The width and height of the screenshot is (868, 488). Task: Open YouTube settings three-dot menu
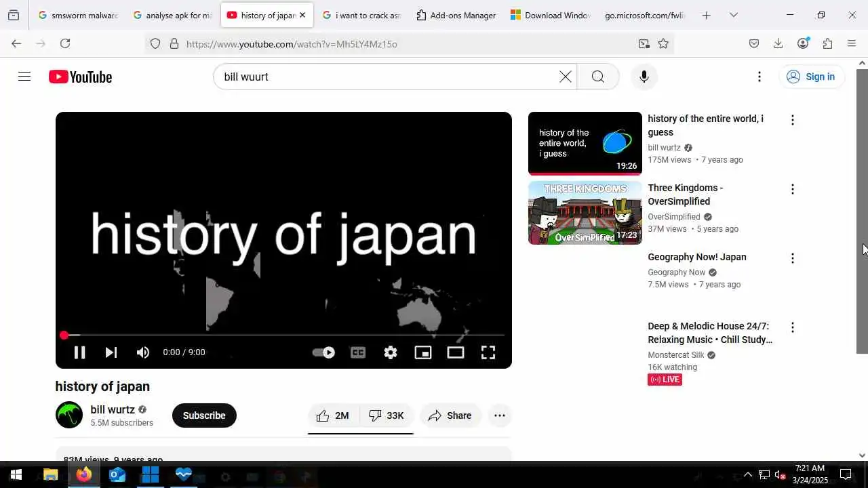pyautogui.click(x=759, y=77)
